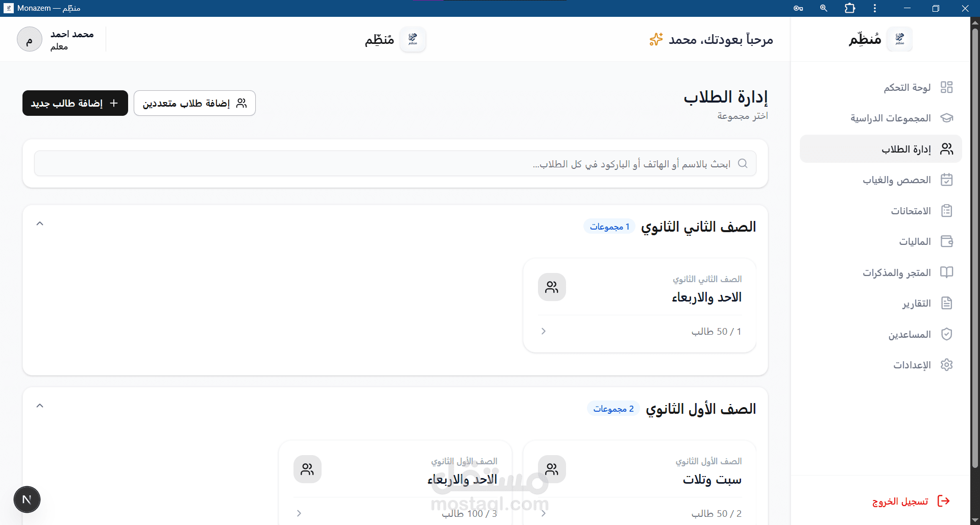The height and width of the screenshot is (525, 980).
Task: Click group icon on الصف الأول الثانوي الاحد والاربعاء card
Action: click(307, 469)
